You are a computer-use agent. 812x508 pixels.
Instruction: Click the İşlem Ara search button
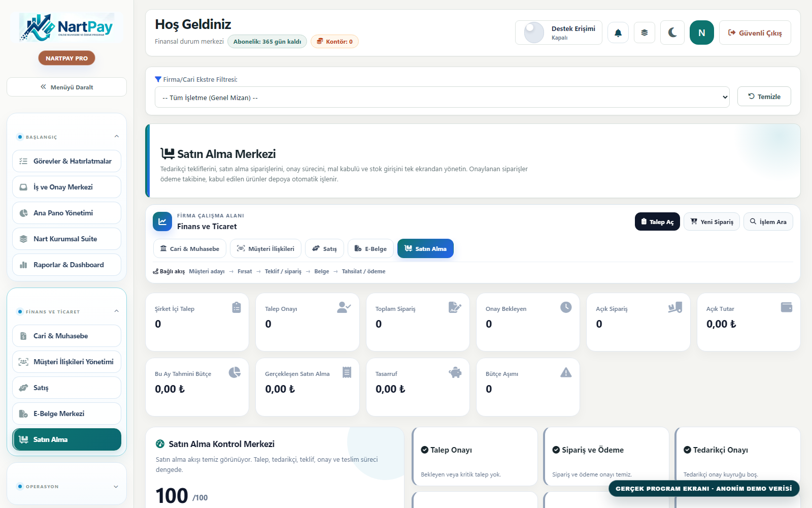pos(768,221)
